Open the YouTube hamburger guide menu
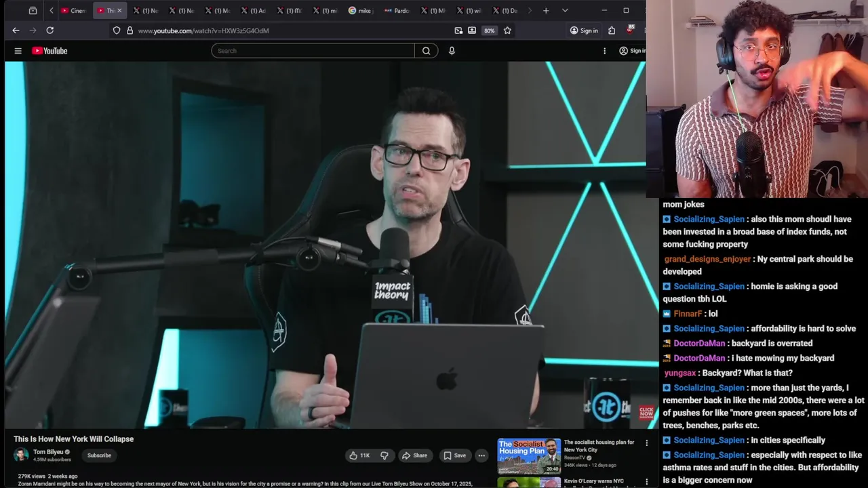The height and width of the screenshot is (488, 868). click(x=18, y=51)
